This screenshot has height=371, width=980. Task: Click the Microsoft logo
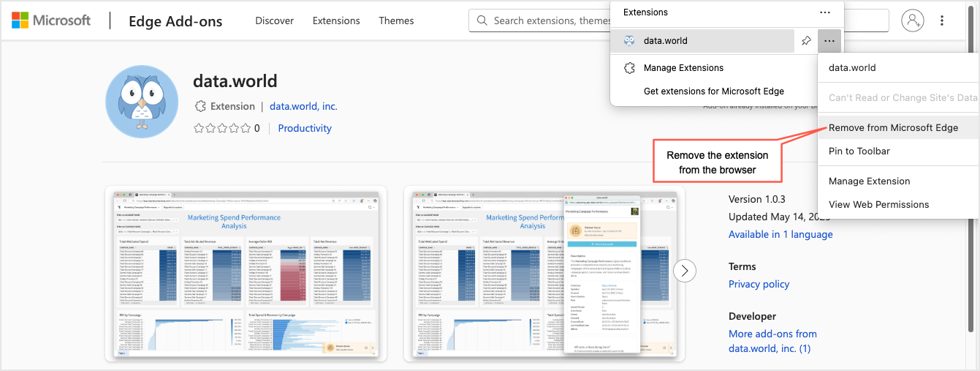[x=51, y=20]
